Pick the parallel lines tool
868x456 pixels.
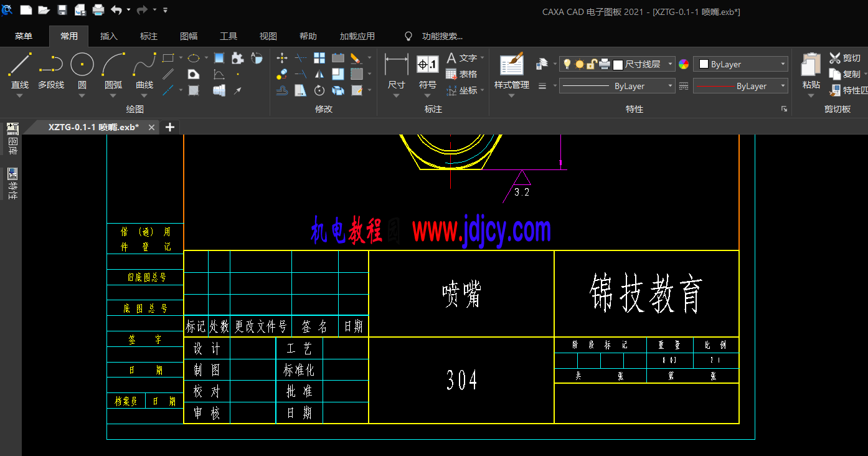point(167,74)
